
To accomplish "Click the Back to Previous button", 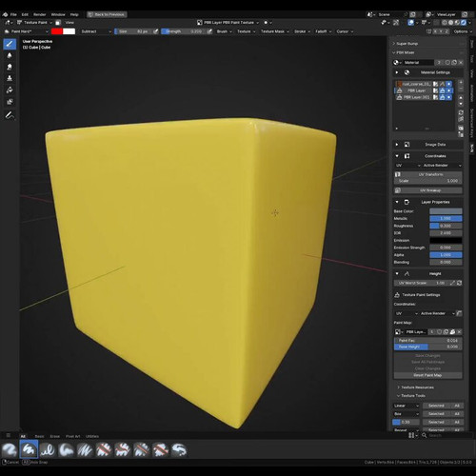I will tap(108, 14).
